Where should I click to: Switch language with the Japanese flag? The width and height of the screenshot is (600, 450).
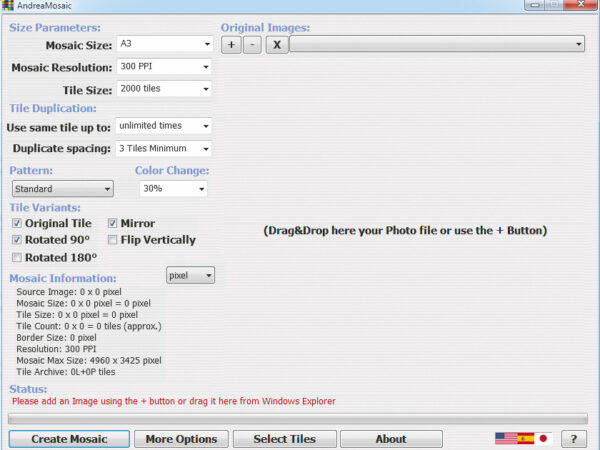click(544, 439)
